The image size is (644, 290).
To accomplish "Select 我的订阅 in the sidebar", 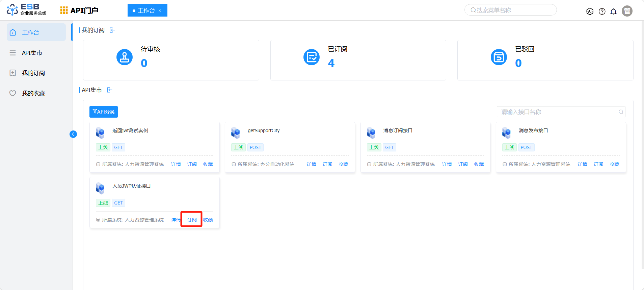I will click(x=33, y=73).
